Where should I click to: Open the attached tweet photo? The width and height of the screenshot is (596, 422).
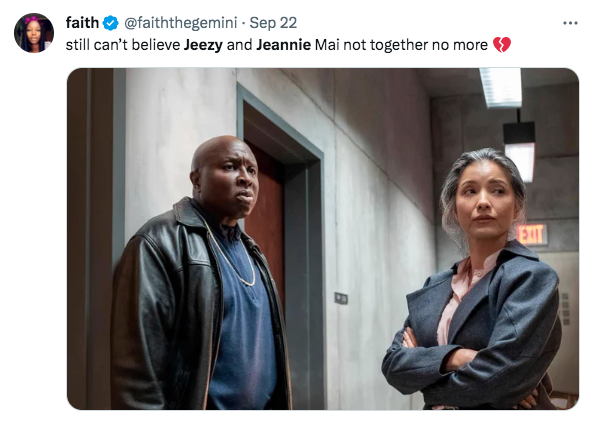323,239
